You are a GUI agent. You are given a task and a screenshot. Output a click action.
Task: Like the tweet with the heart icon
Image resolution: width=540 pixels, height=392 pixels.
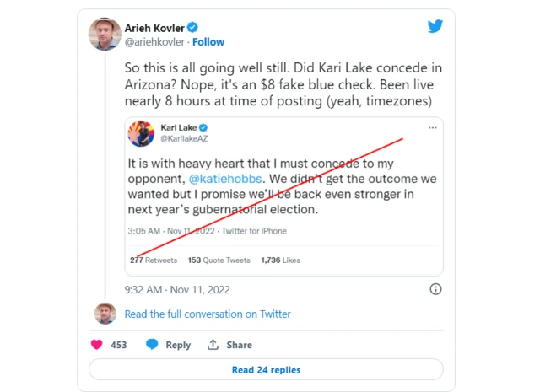[96, 345]
